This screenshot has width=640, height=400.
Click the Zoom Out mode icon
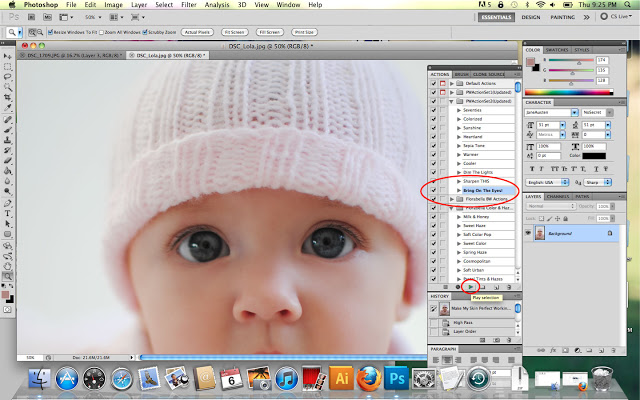[x=40, y=32]
